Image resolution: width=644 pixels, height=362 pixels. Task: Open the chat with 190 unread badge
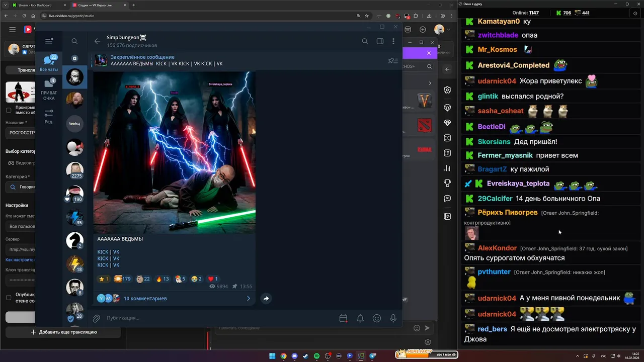75,194
